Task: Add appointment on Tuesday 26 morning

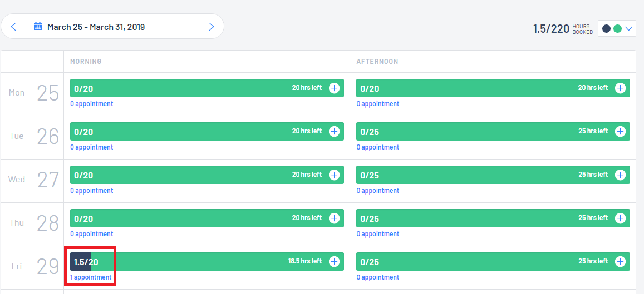Action: click(335, 131)
